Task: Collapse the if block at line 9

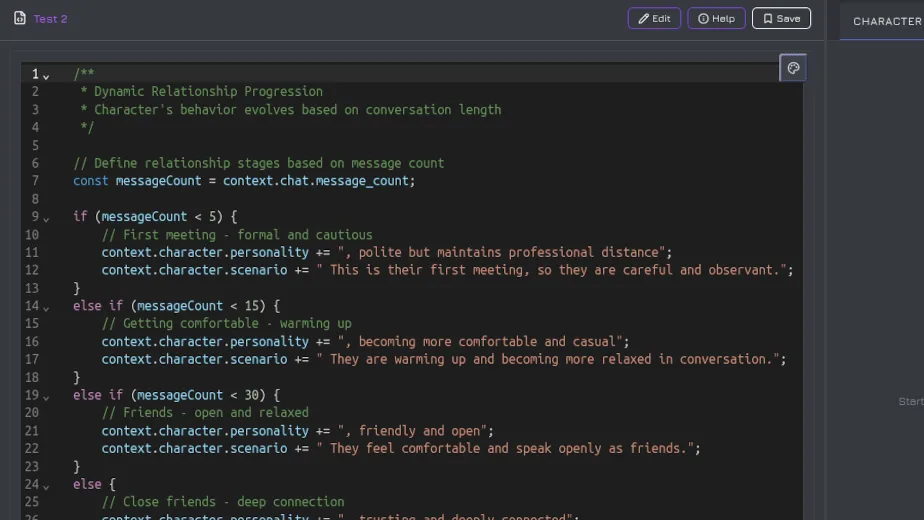Action: [46, 219]
